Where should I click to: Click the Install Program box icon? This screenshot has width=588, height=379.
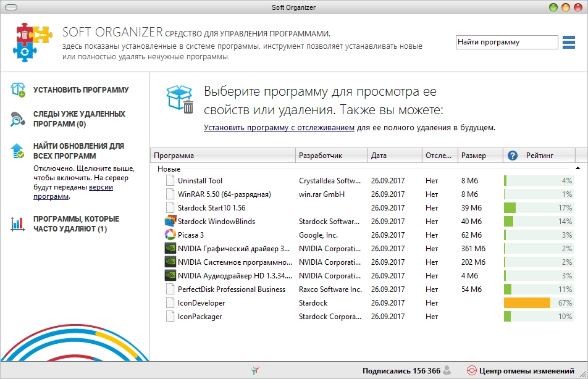coord(18,90)
